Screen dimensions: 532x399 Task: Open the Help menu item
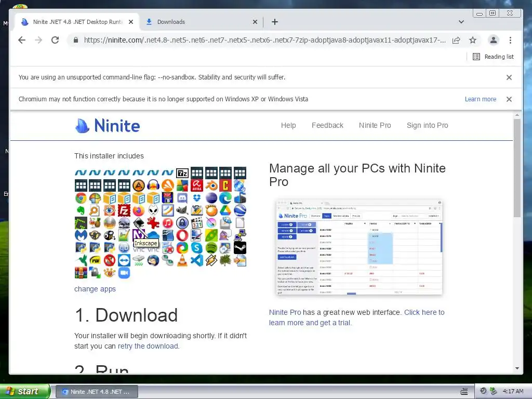coord(288,126)
